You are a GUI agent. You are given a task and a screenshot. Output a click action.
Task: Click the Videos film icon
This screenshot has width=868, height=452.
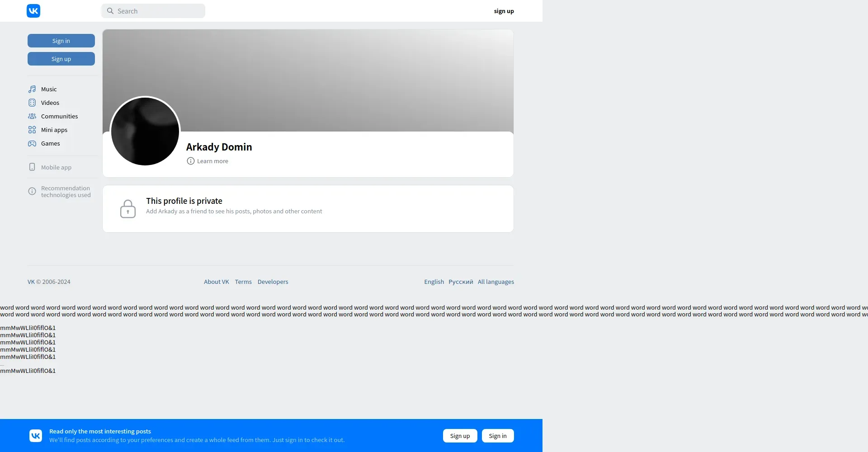click(x=32, y=103)
